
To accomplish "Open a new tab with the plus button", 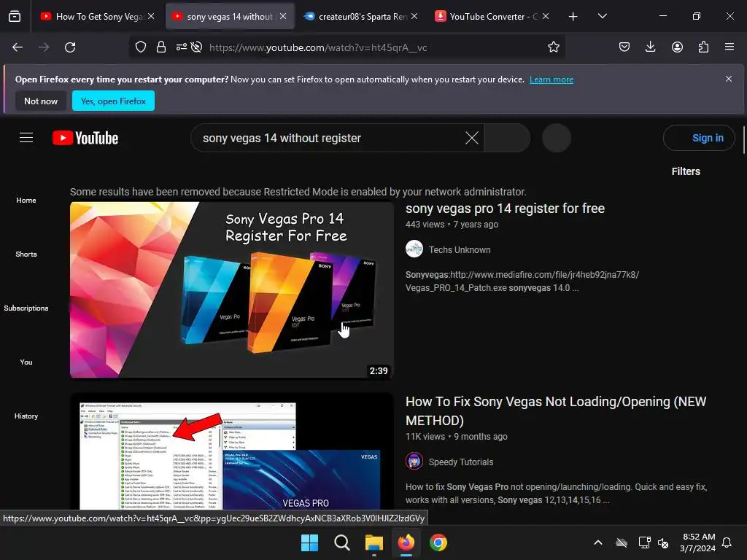I will click(573, 16).
